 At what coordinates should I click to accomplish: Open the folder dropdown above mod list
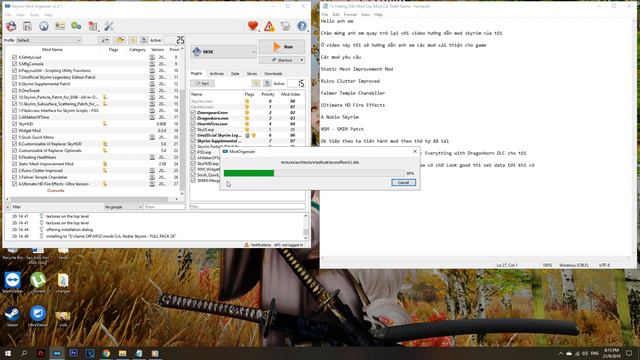tap(120, 40)
